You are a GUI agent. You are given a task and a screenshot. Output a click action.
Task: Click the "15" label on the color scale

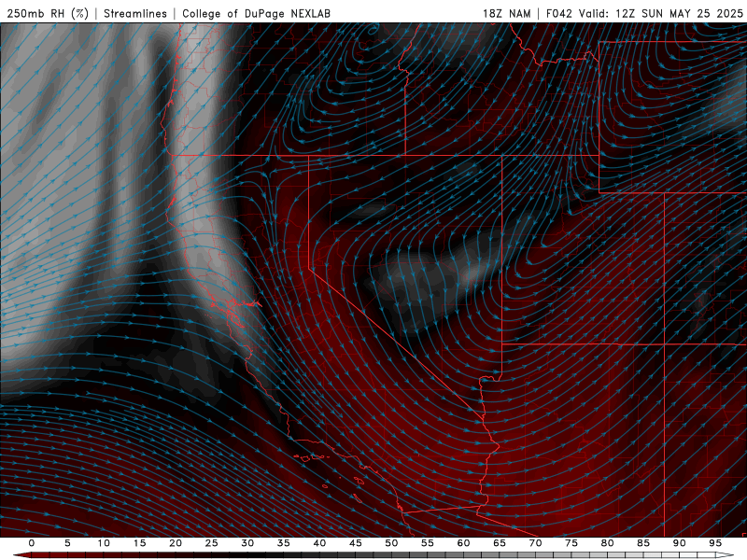click(139, 543)
